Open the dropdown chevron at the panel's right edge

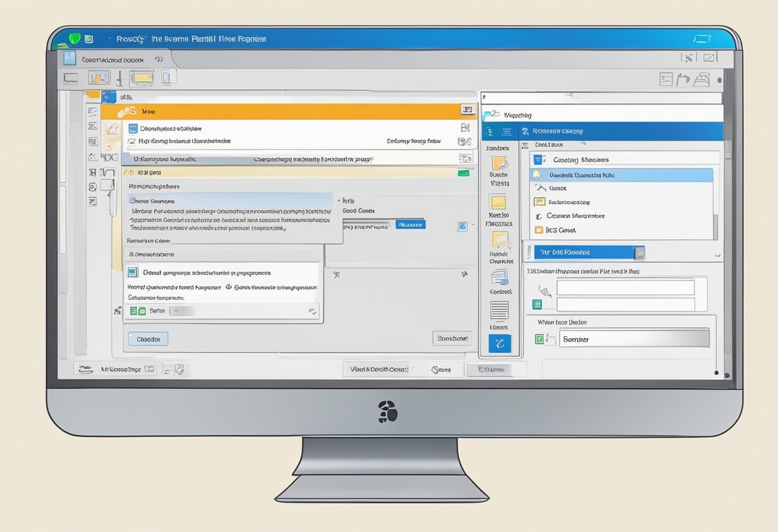pyautogui.click(x=716, y=254)
